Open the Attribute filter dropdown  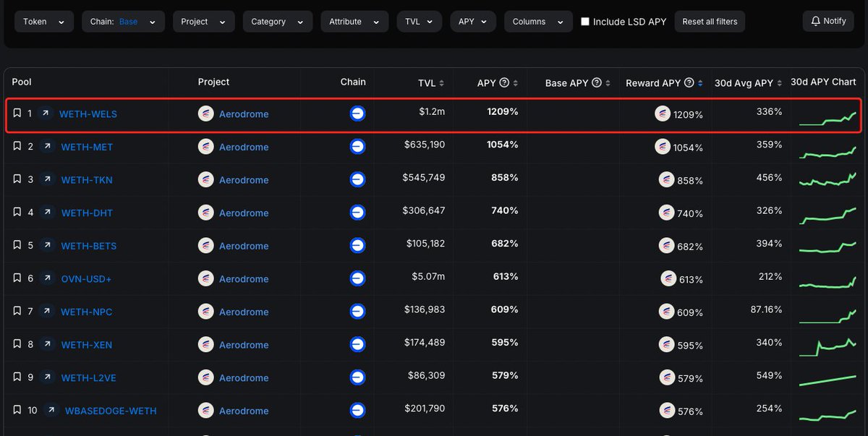point(354,21)
